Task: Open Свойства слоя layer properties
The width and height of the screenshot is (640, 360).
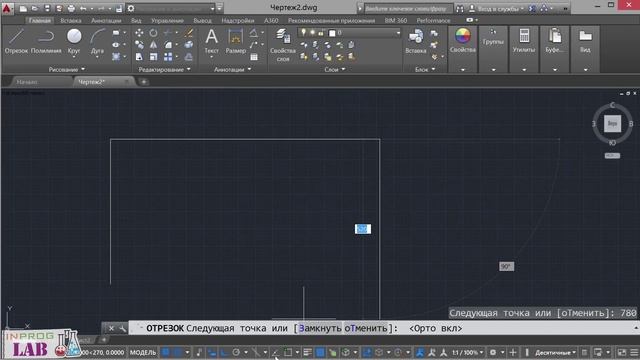Action: tap(282, 45)
